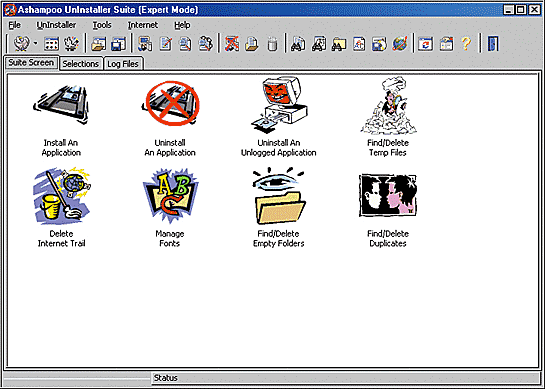The height and width of the screenshot is (389, 545).
Task: Click the binoculars with folder toolbar icon
Action: click(339, 44)
